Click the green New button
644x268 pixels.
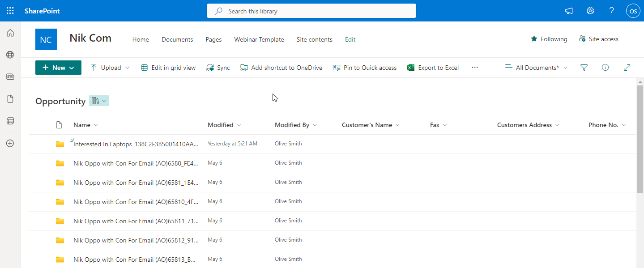click(x=58, y=68)
